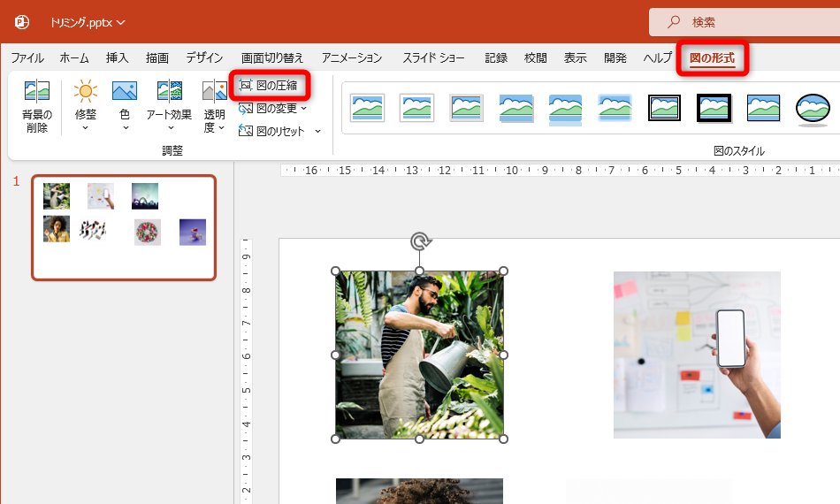Viewport: 840px width, 504px height.
Task: Switch to the ホーム tab
Action: [74, 57]
